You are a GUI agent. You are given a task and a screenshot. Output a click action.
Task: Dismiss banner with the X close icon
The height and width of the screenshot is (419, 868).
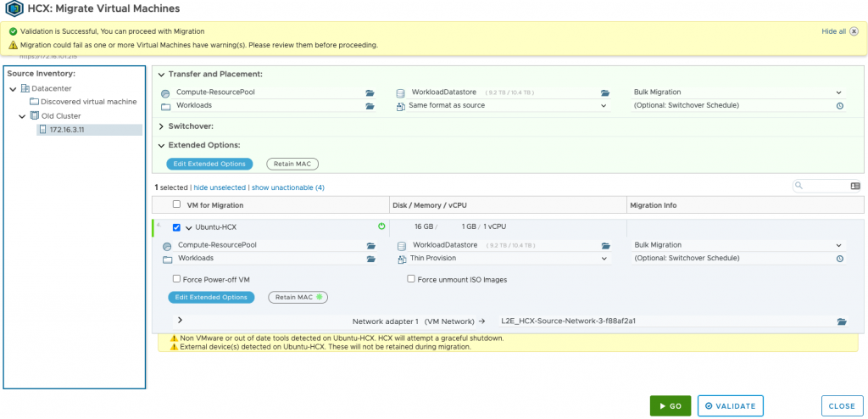(x=854, y=31)
